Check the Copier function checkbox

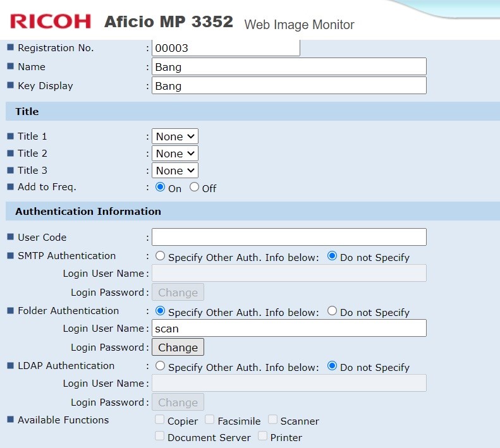[159, 420]
